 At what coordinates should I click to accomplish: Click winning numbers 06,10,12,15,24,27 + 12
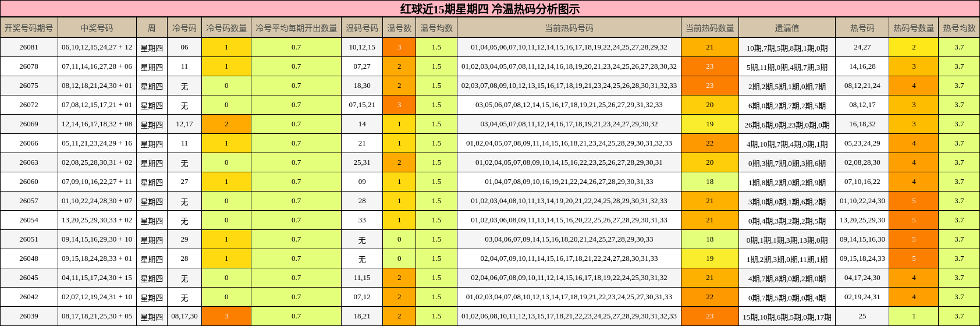click(x=97, y=47)
